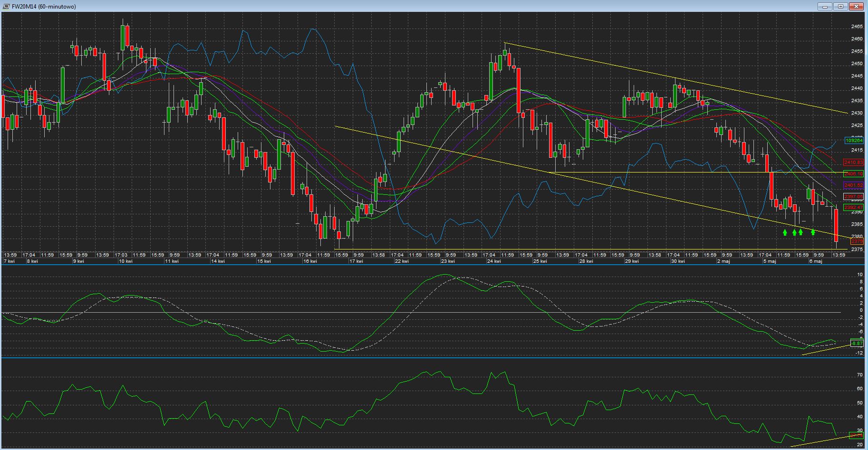This screenshot has height=450, width=868.
Task: Click the '17 kwi' date on time axis
Action: point(356,261)
